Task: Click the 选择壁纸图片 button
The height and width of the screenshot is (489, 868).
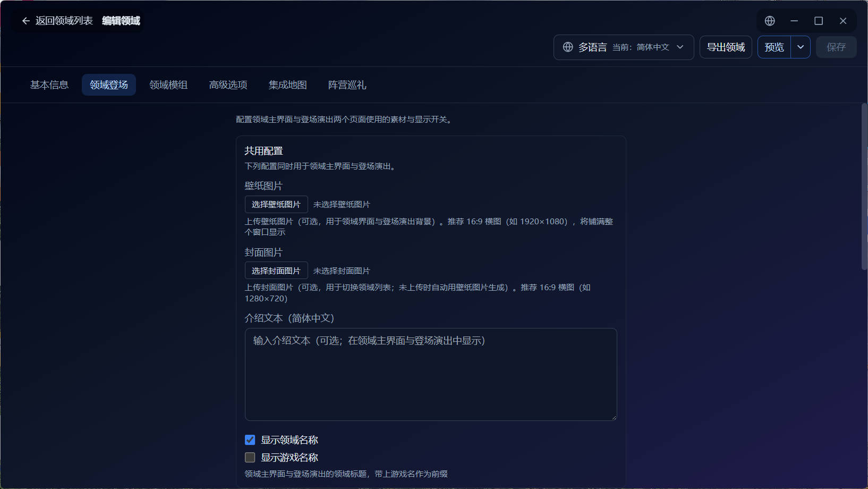Action: point(276,205)
